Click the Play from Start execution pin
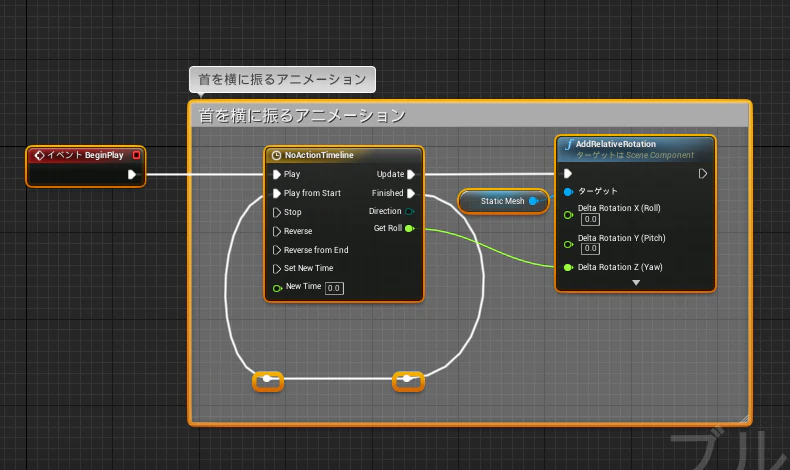Image resolution: width=790 pixels, height=470 pixels. (277, 193)
